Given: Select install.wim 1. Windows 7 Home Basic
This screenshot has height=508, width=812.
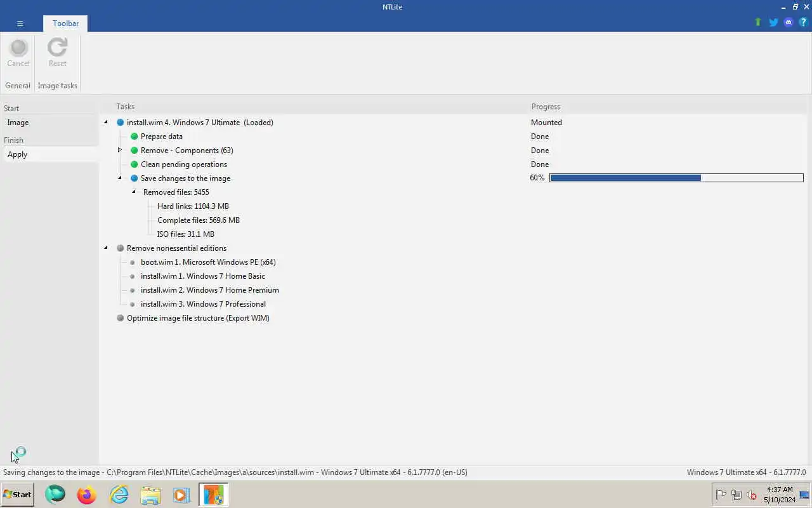Looking at the screenshot, I should [x=203, y=276].
